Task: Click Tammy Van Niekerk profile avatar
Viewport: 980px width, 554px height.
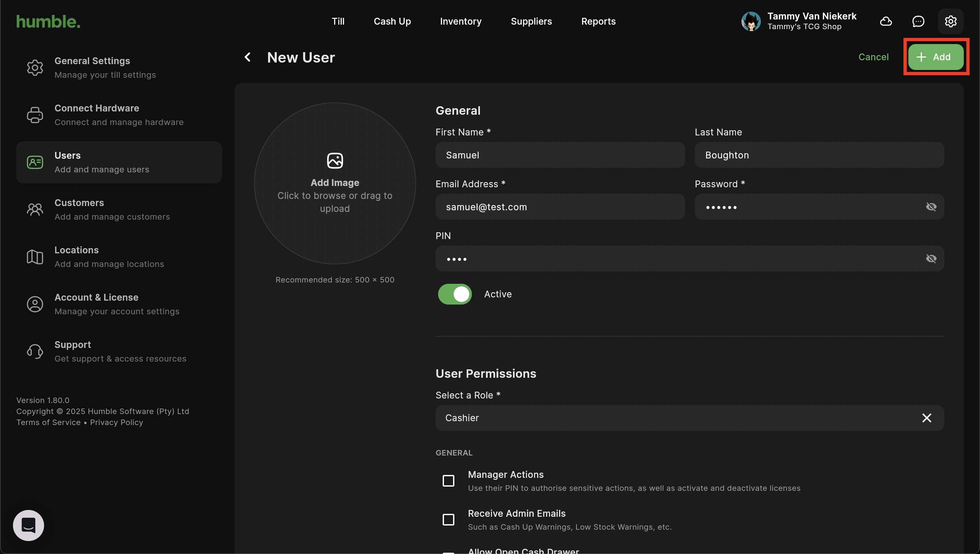Action: (x=751, y=21)
